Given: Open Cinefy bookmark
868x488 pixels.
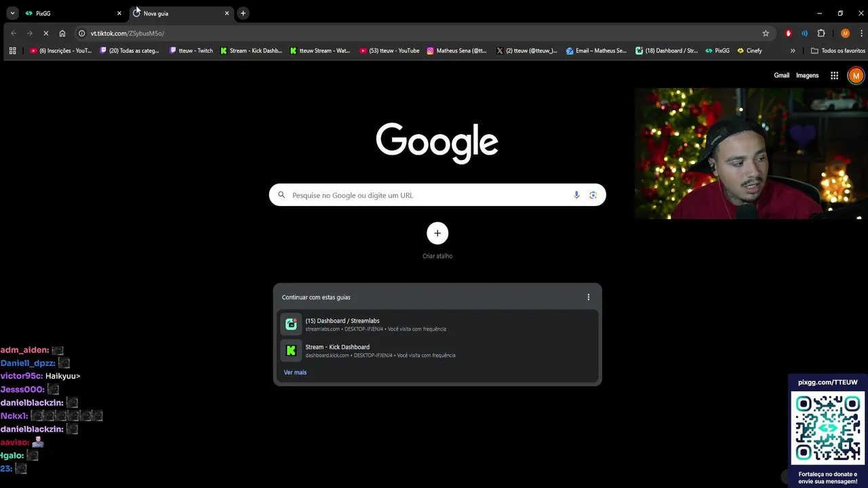Looking at the screenshot, I should point(749,51).
